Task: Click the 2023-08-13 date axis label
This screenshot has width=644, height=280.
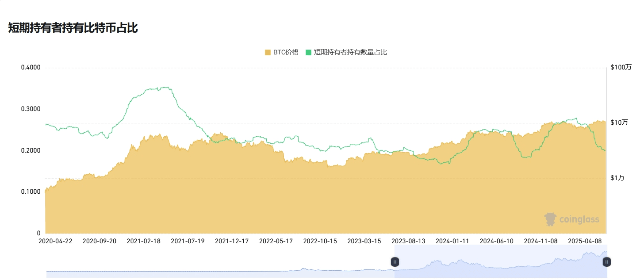Action: [408, 241]
